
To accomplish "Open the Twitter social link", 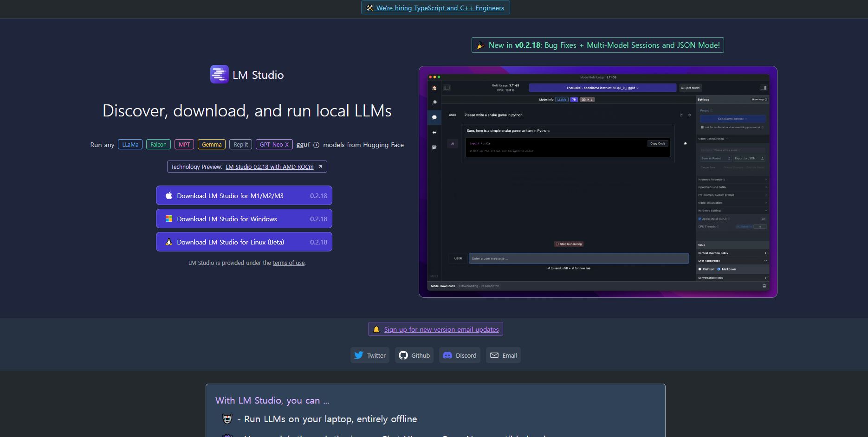I will [370, 355].
